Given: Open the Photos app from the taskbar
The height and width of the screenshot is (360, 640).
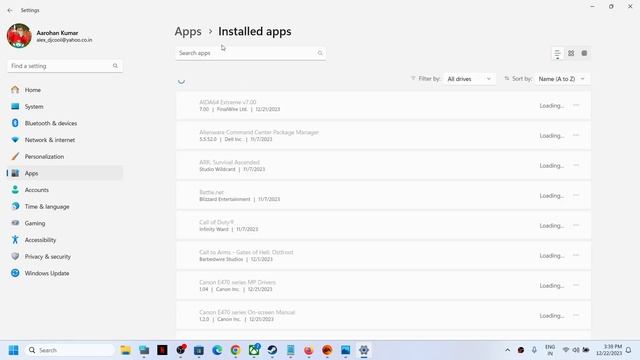Looking at the screenshot, I should (345, 350).
